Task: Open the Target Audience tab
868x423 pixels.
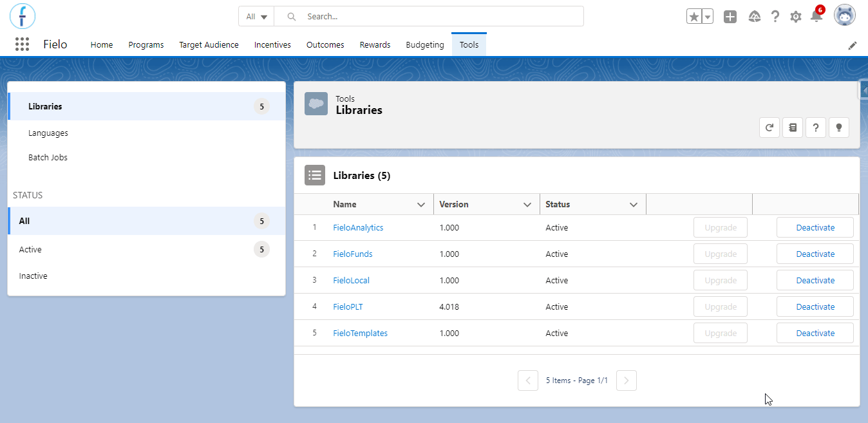Action: click(x=209, y=45)
